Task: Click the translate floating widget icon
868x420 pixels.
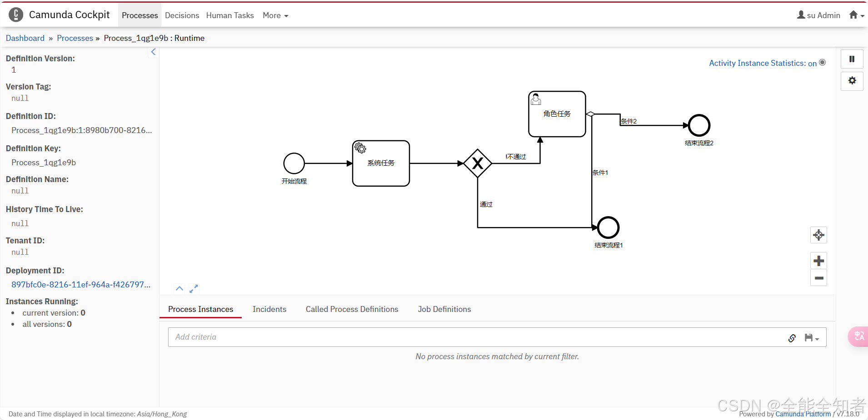Action: 858,336
